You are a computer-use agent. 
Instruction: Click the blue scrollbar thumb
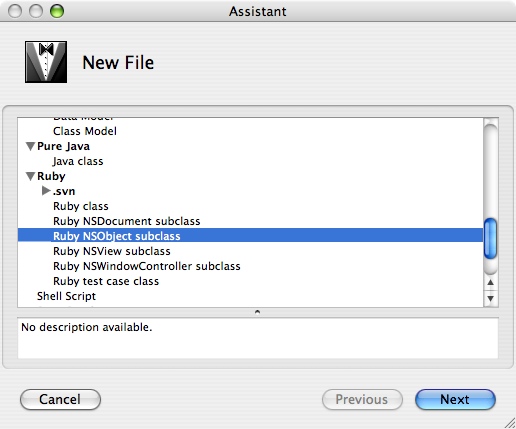[x=490, y=238]
